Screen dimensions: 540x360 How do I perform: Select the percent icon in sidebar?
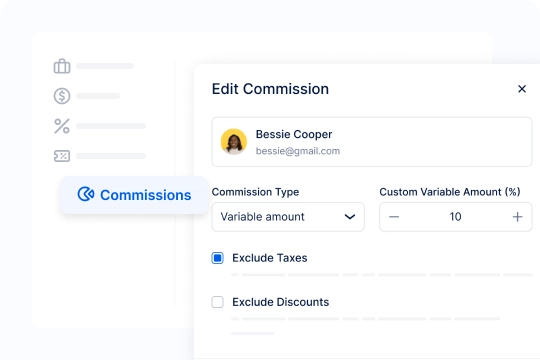tap(62, 126)
